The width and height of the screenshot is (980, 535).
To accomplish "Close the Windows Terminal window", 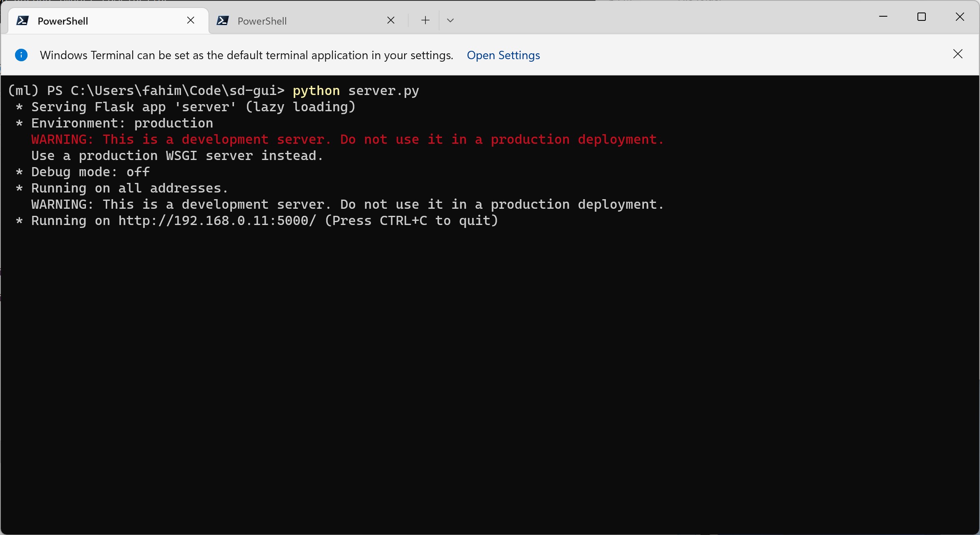I will tap(960, 17).
